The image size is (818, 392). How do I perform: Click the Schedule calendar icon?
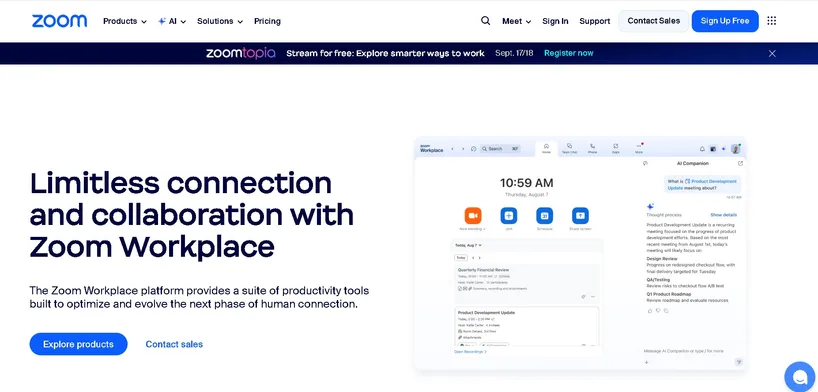(544, 216)
